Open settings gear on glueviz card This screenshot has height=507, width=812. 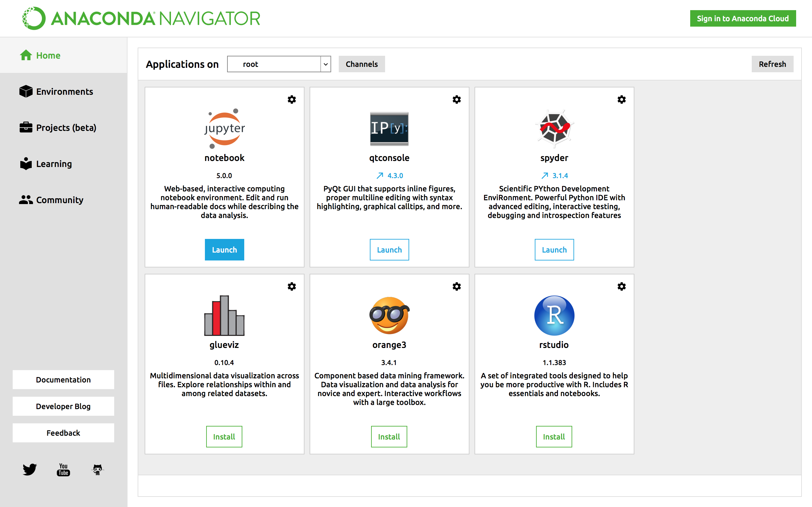click(x=291, y=286)
